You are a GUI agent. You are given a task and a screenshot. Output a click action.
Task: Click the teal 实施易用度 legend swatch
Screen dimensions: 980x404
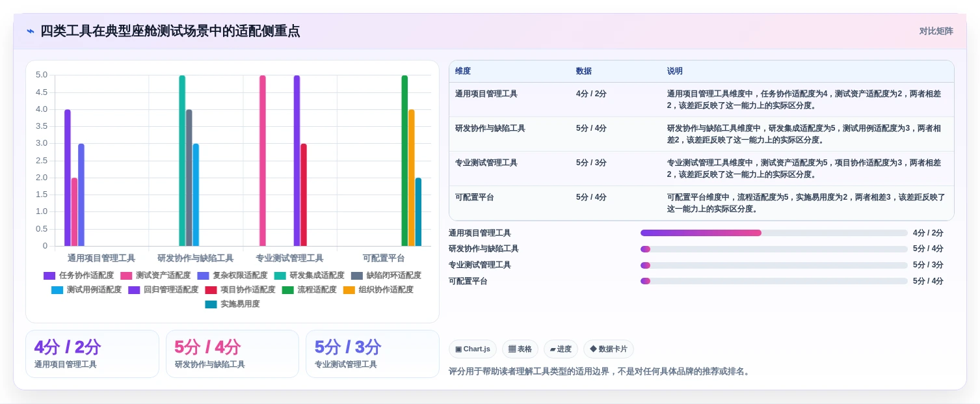tap(211, 304)
